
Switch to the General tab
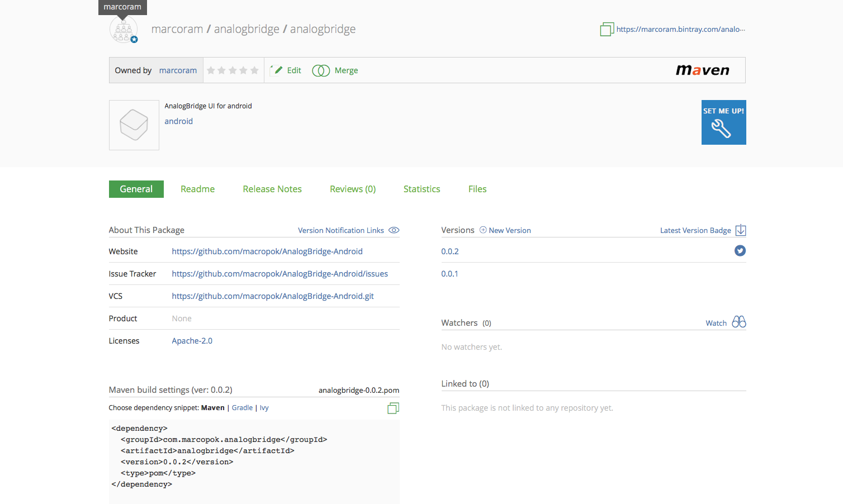coord(136,189)
